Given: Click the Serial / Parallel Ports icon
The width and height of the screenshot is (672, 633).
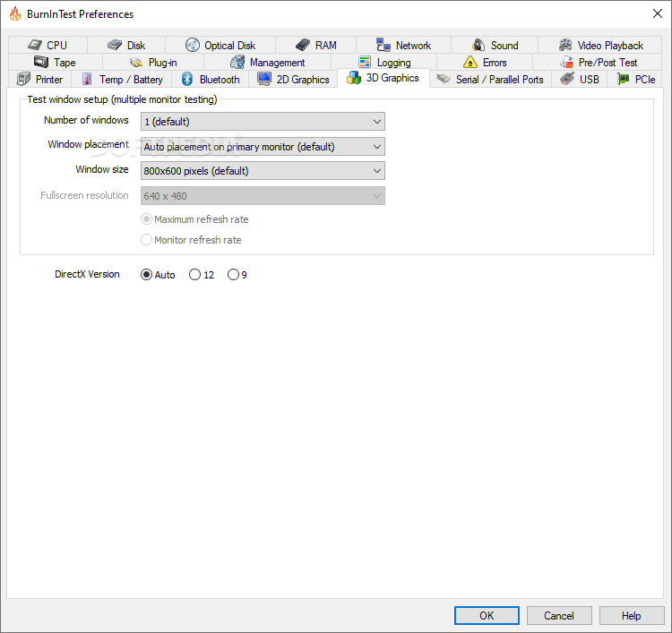Looking at the screenshot, I should 444,79.
